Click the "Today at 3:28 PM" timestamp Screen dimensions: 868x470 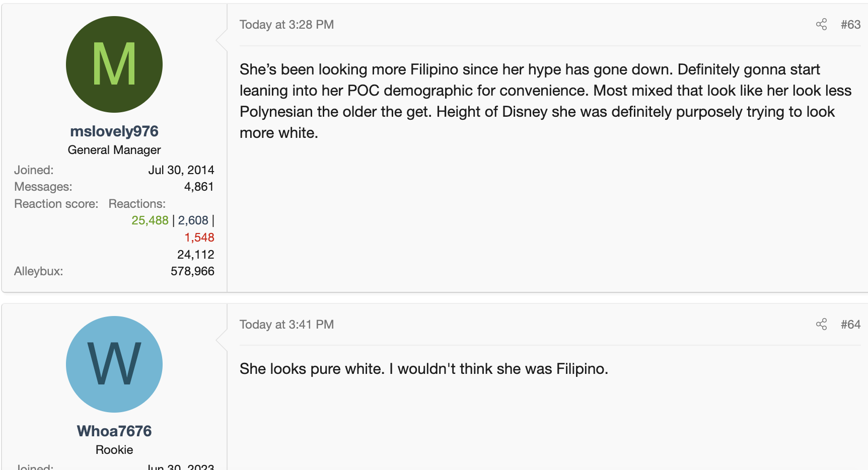[286, 25]
